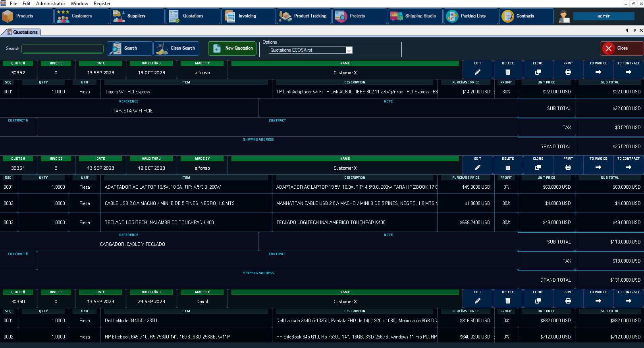Close the Quotations panel with the red Close button
644x348 pixels.
click(621, 48)
